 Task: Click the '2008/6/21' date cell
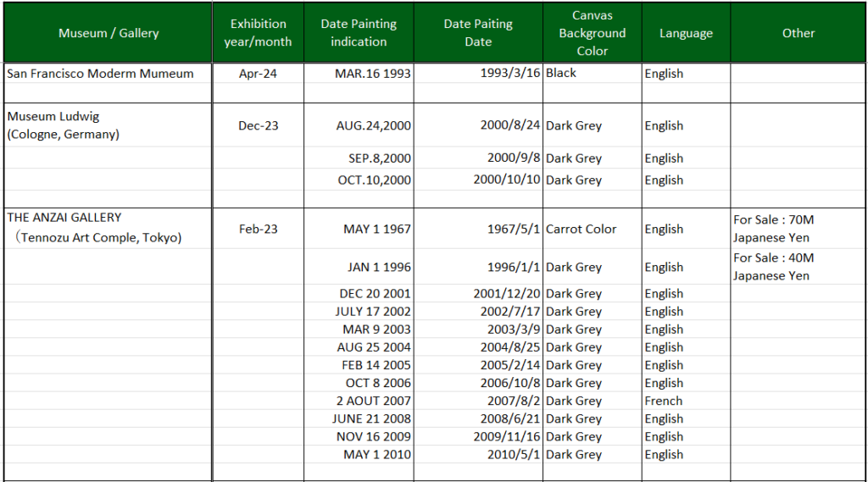coord(478,418)
